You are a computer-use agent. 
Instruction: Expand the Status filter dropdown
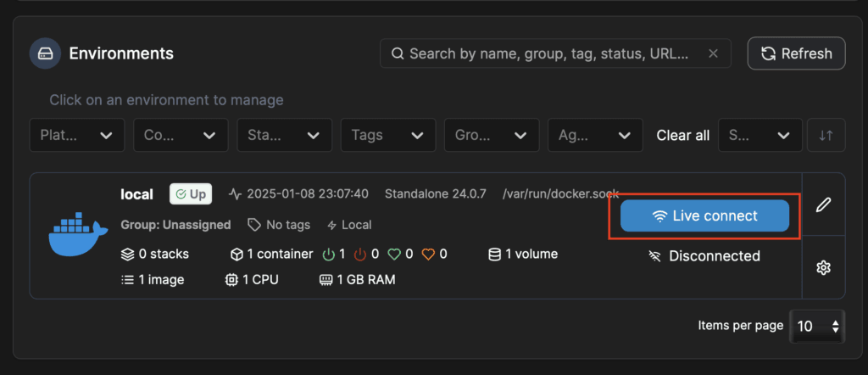[x=284, y=135]
